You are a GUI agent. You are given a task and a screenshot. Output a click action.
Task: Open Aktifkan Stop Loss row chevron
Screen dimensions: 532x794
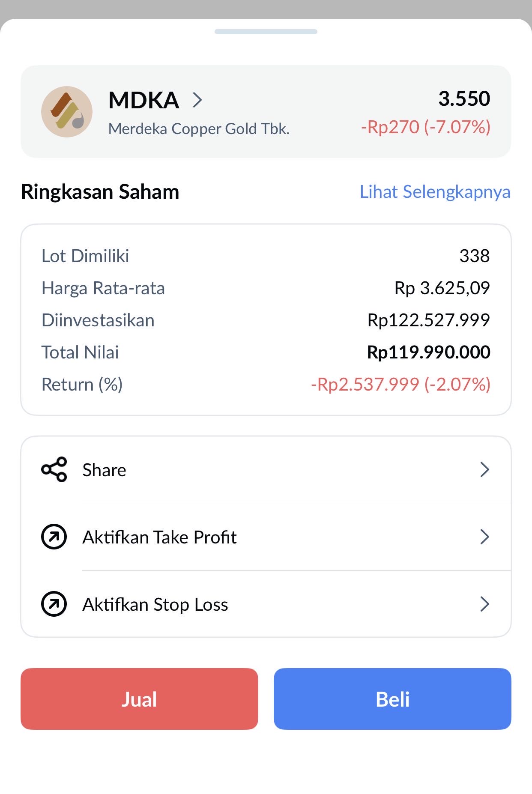click(484, 604)
